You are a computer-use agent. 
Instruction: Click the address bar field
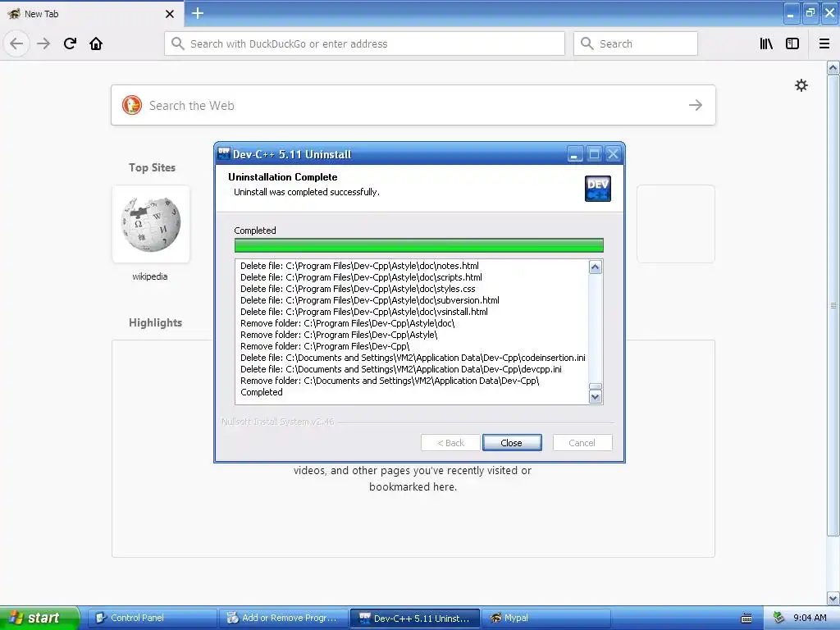click(364, 43)
